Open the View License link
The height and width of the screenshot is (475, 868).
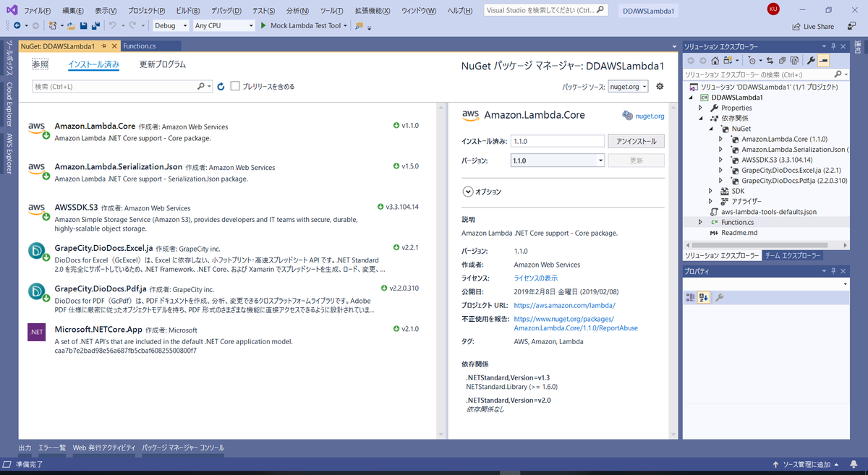(536, 278)
